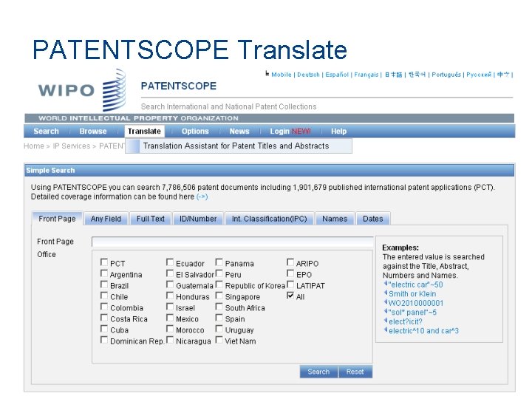Check the Peru checkbox
The width and height of the screenshot is (532, 399).
(219, 273)
